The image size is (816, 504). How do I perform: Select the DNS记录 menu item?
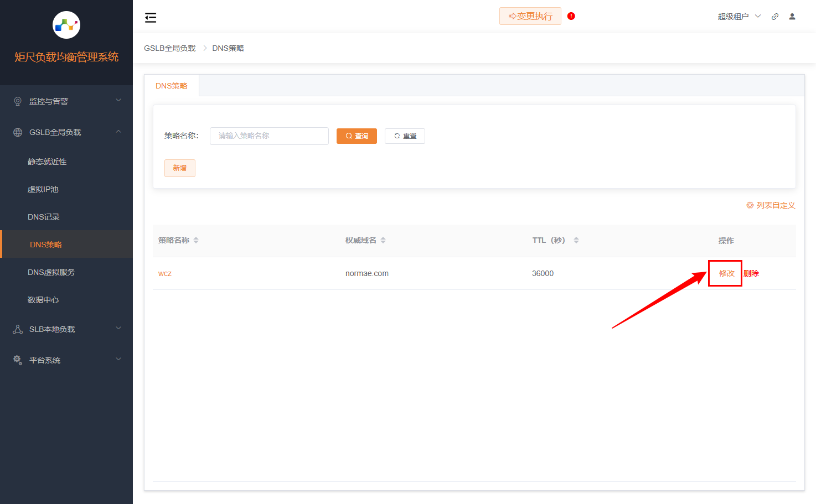tap(44, 217)
